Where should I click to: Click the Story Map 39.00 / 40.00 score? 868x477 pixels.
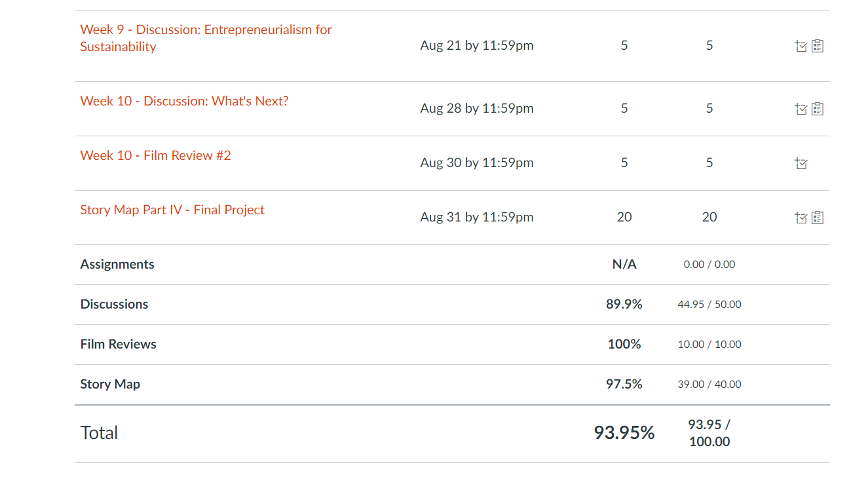pyautogui.click(x=709, y=384)
